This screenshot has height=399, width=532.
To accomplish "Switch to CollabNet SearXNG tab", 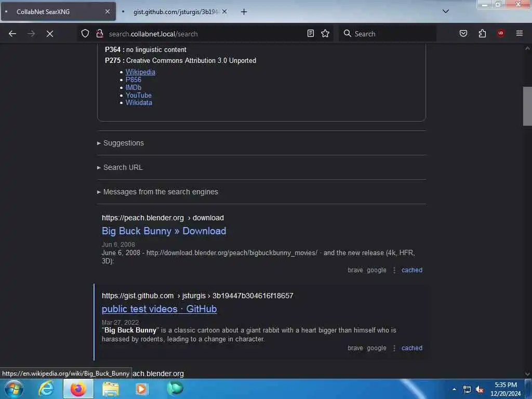I will pos(58,11).
